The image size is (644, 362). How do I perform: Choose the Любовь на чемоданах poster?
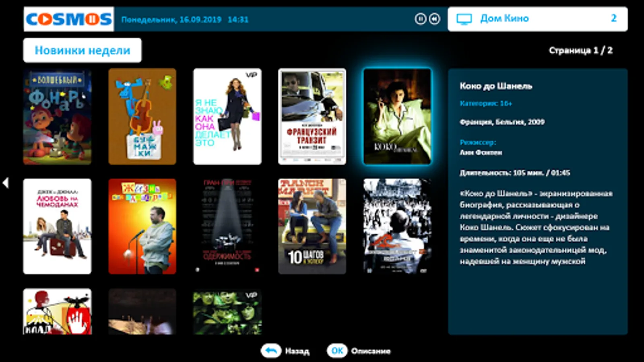57,226
